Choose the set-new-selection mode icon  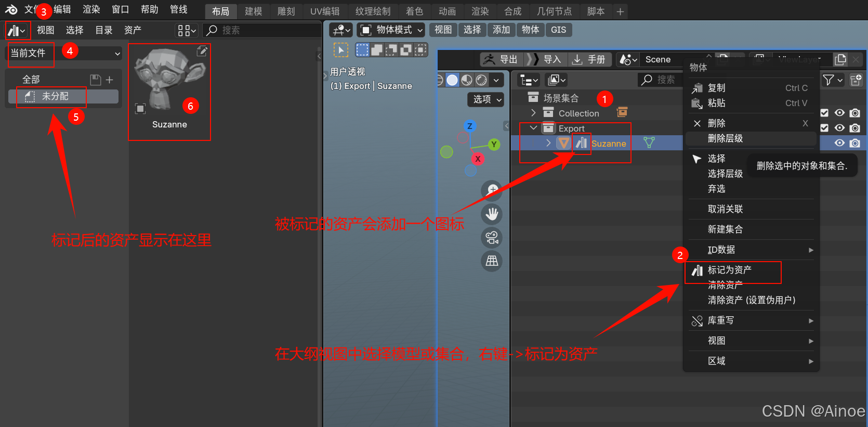[x=362, y=50]
